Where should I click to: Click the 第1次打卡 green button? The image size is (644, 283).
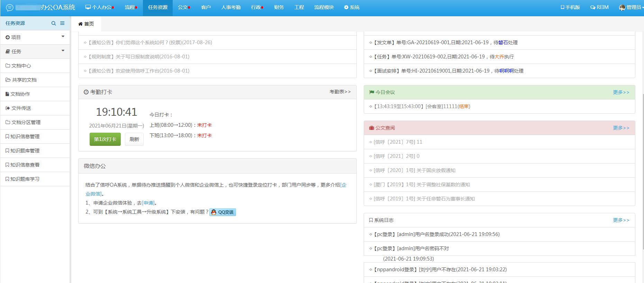(105, 139)
